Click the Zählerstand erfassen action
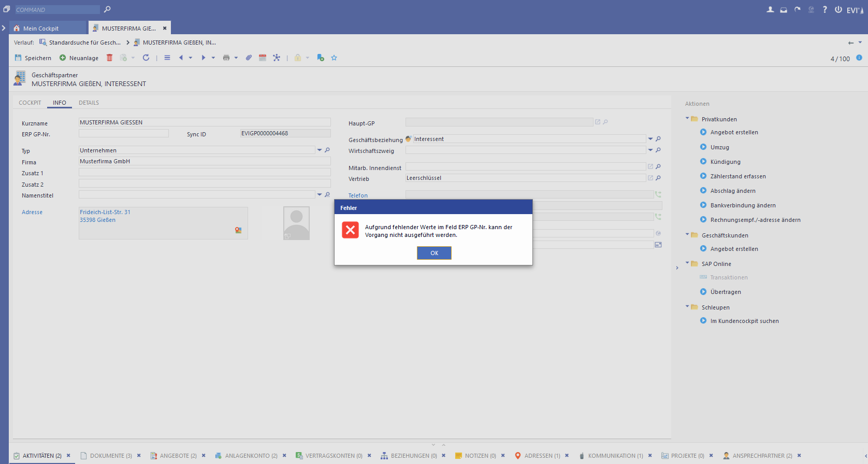The height and width of the screenshot is (464, 868). tap(737, 176)
